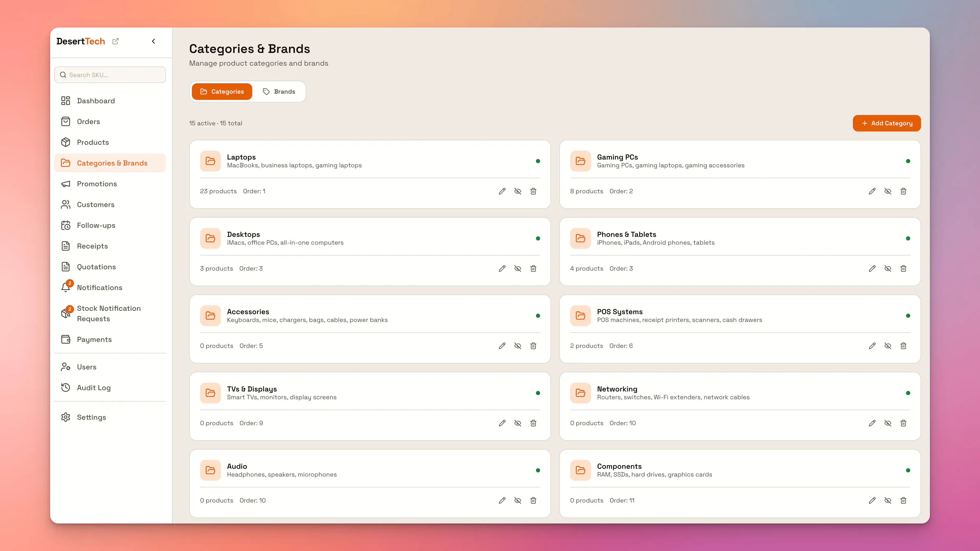Image resolution: width=980 pixels, height=551 pixels.
Task: Open Products section
Action: point(110,142)
